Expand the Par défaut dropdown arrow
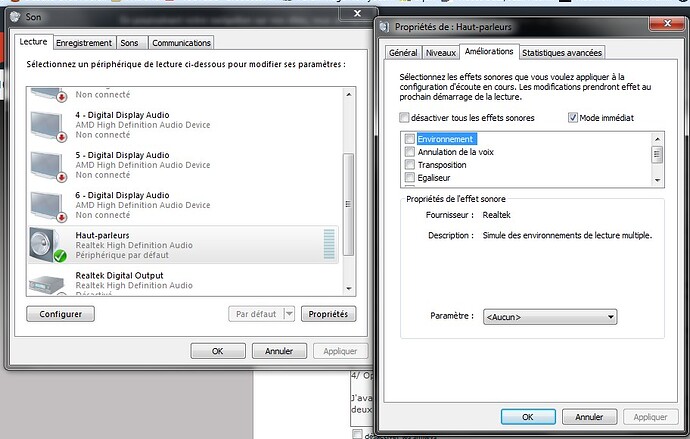The width and height of the screenshot is (690, 439). 290,314
